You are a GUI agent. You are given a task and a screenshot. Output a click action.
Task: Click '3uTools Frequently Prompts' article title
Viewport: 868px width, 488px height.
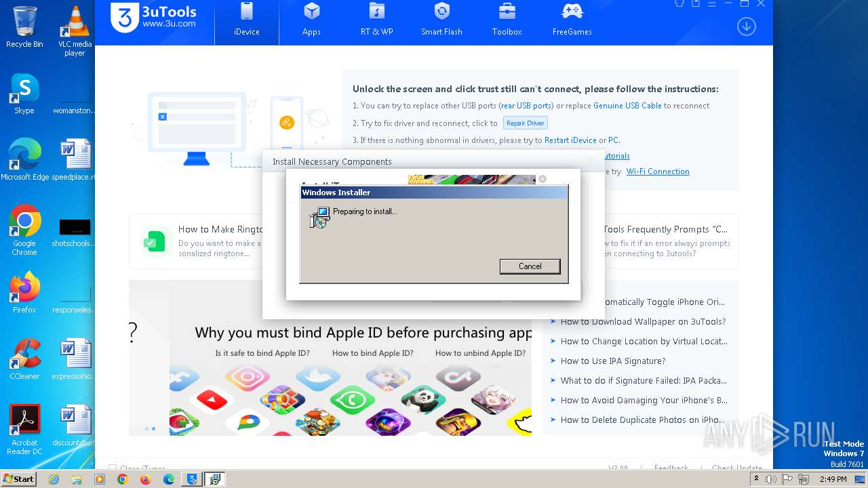(665, 230)
